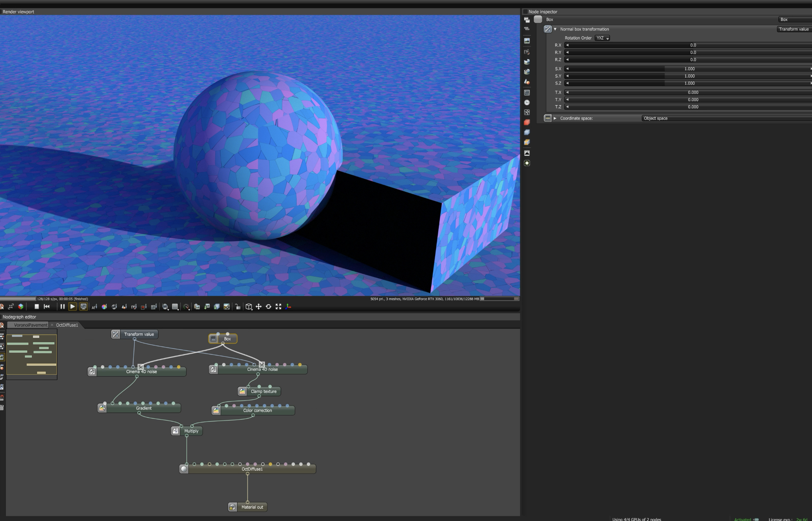
Task: Click the Transform value node-type button
Action: point(793,29)
